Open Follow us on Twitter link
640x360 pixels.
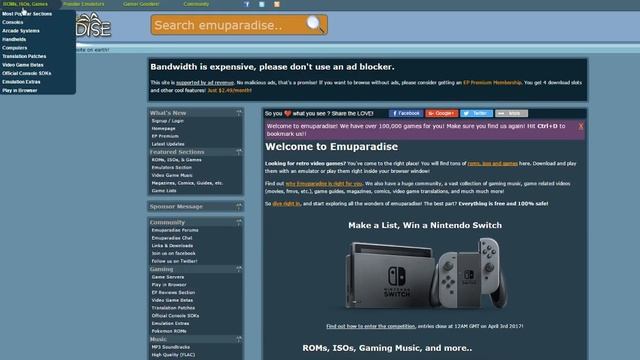tap(174, 261)
